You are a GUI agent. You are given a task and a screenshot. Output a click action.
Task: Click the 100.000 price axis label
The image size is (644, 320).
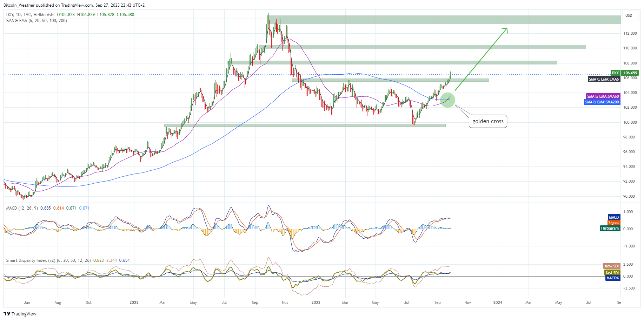(x=630, y=122)
